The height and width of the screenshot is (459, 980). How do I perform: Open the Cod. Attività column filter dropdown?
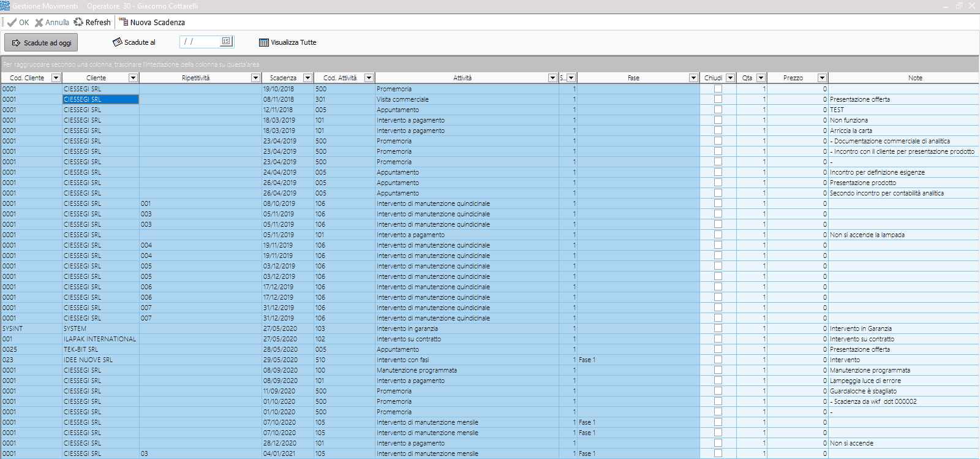pos(369,78)
